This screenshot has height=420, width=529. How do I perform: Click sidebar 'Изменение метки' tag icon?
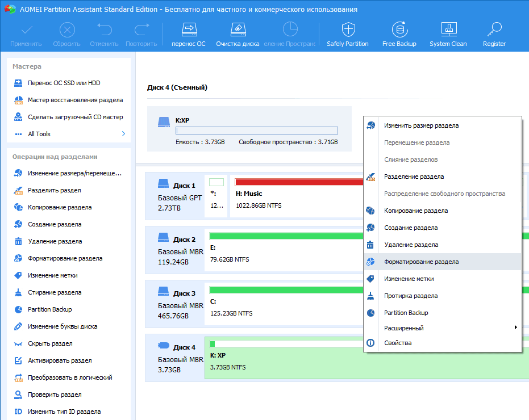(x=18, y=275)
